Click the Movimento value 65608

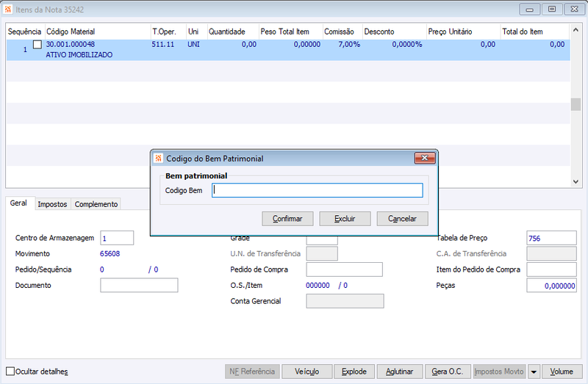110,253
